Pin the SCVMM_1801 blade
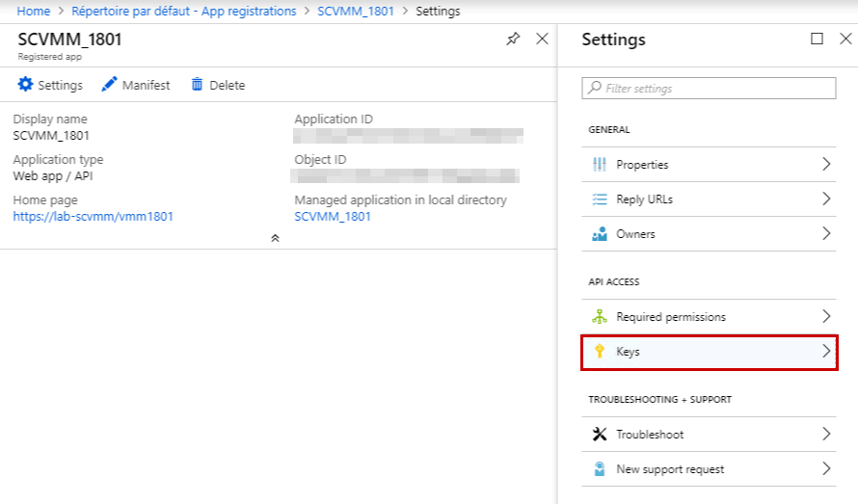 coord(513,39)
